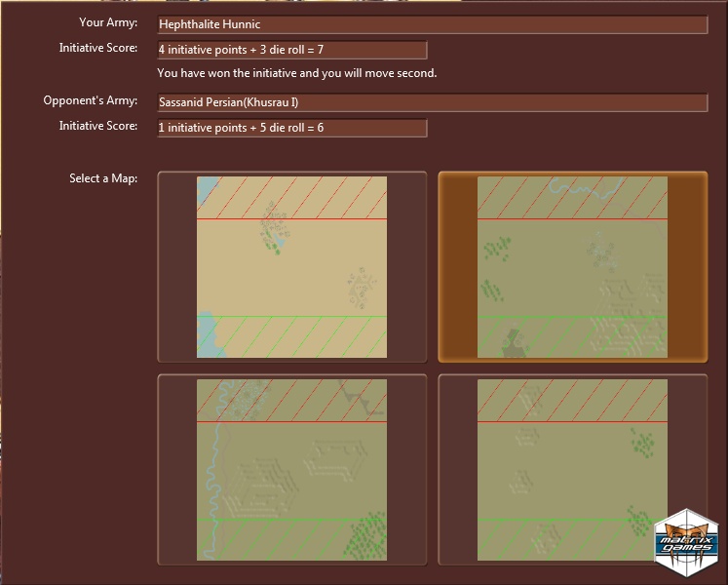Click the won-the-initiative message text
This screenshot has width=728, height=585.
tap(296, 73)
